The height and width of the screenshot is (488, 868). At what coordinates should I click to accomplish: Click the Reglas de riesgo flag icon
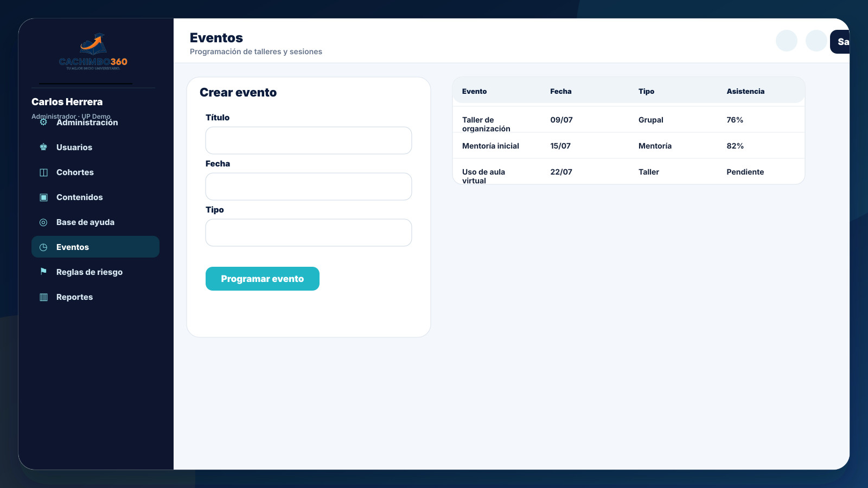pos(43,272)
